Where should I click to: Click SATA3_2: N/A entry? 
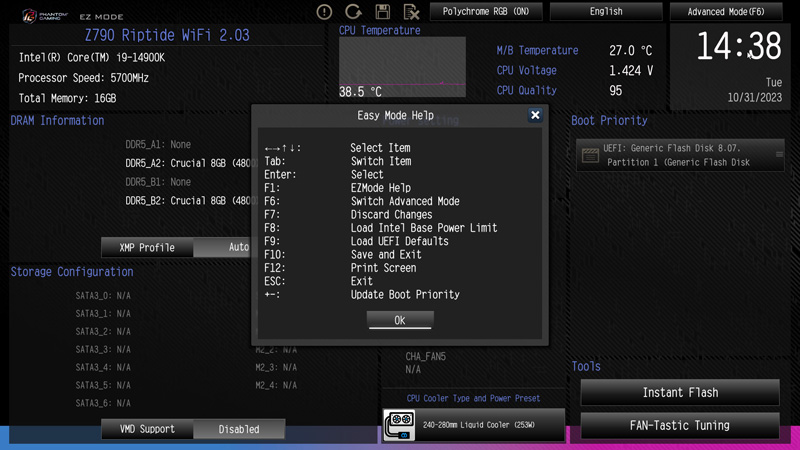pos(103,331)
